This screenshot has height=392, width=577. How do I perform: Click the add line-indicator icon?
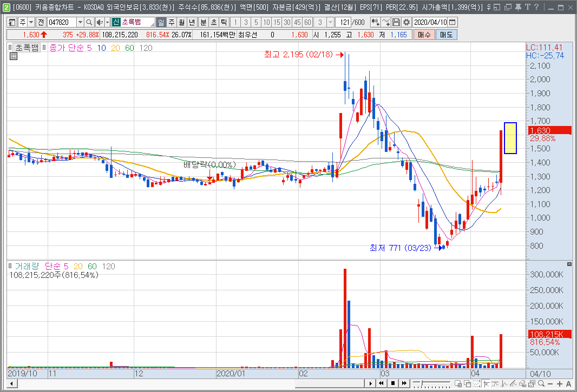tap(385, 22)
